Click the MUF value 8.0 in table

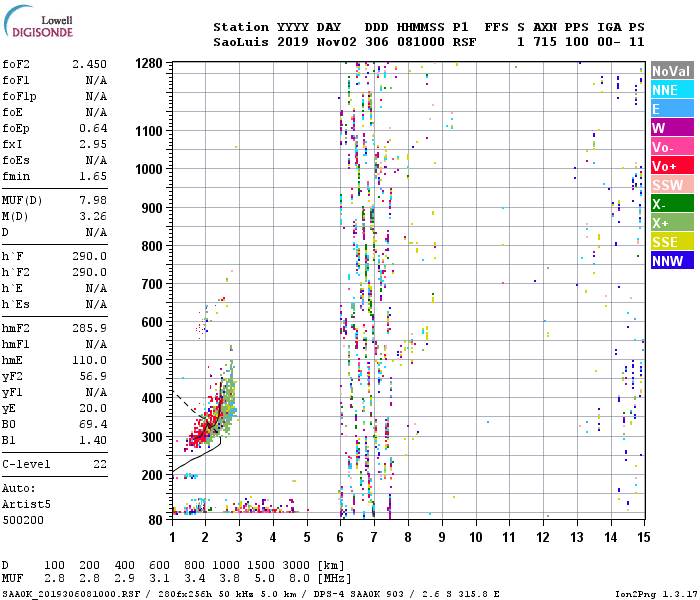coord(300,579)
